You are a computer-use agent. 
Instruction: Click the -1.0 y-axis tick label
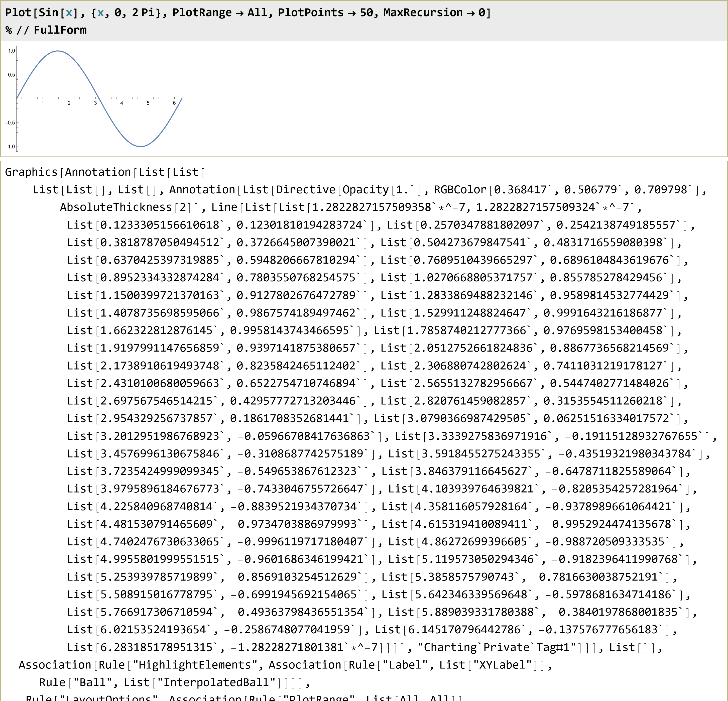[x=10, y=147]
